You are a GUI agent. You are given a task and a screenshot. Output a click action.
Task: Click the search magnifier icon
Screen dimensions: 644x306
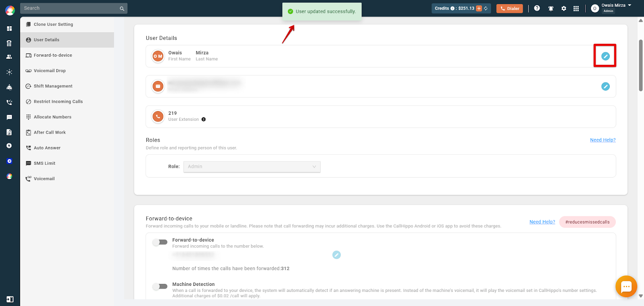(x=122, y=8)
